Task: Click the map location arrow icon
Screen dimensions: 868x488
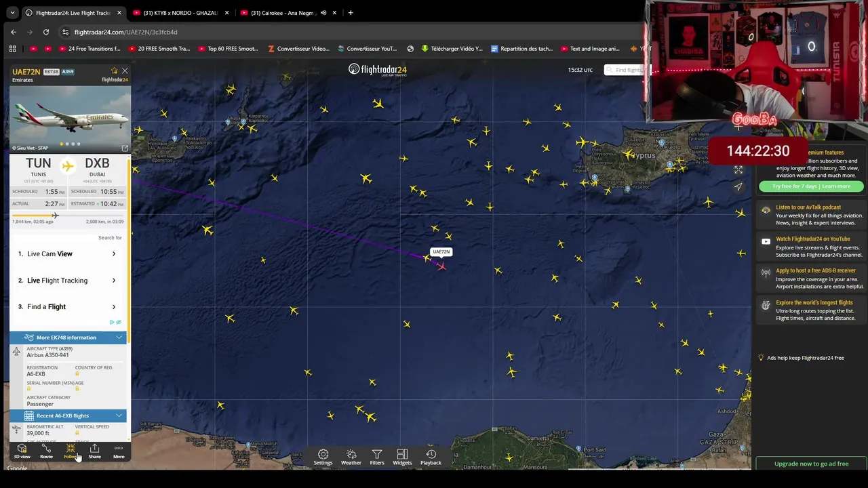Action: point(738,186)
